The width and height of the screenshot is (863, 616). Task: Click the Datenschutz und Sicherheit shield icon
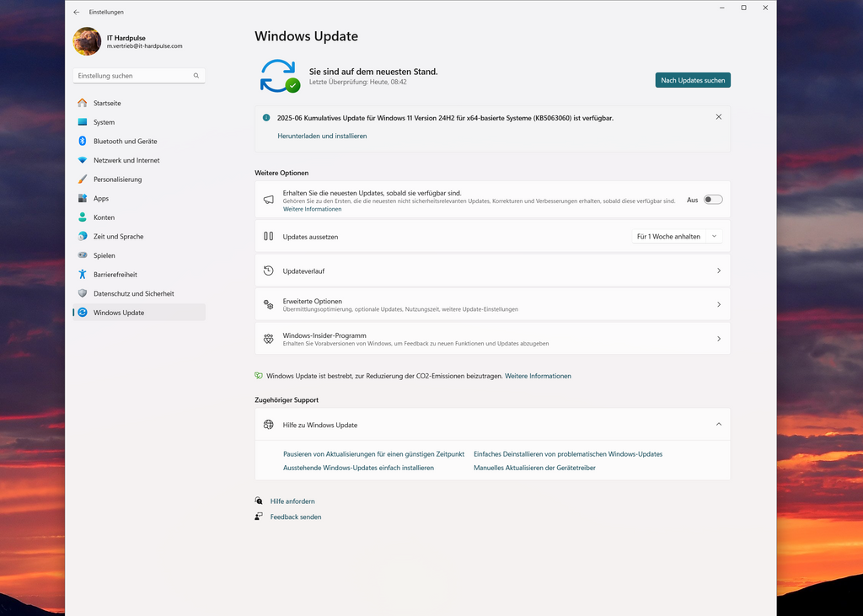(83, 293)
